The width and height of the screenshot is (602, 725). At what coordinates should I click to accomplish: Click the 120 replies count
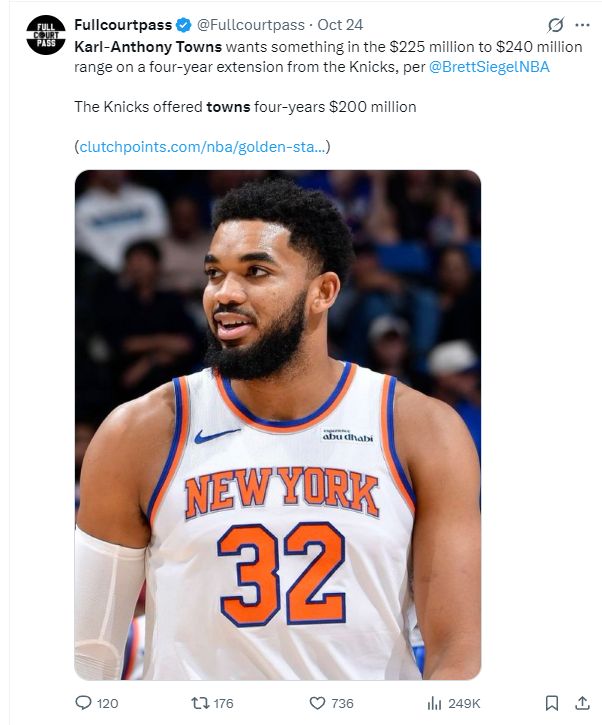[107, 704]
